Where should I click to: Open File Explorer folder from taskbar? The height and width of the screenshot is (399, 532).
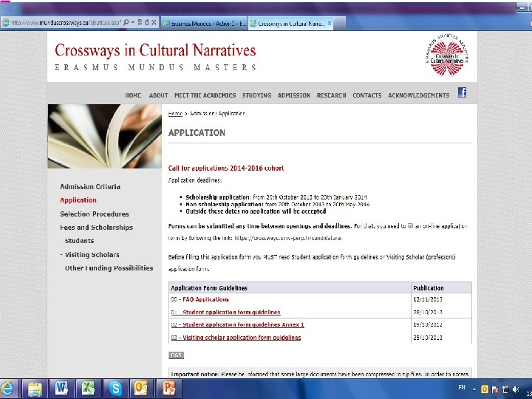[x=35, y=389]
